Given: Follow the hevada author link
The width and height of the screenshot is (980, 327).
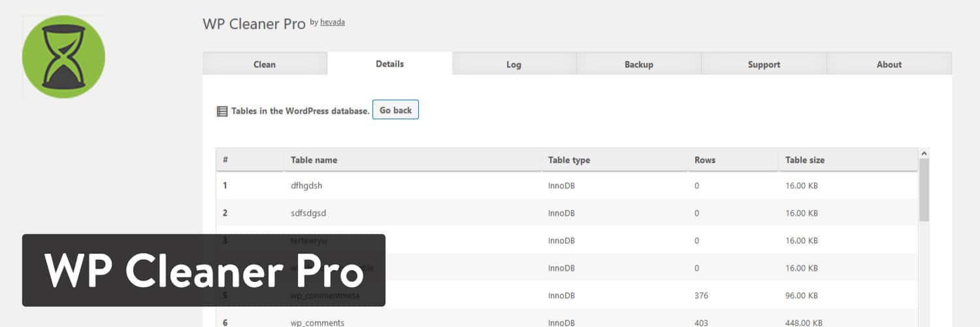Looking at the screenshot, I should (333, 22).
